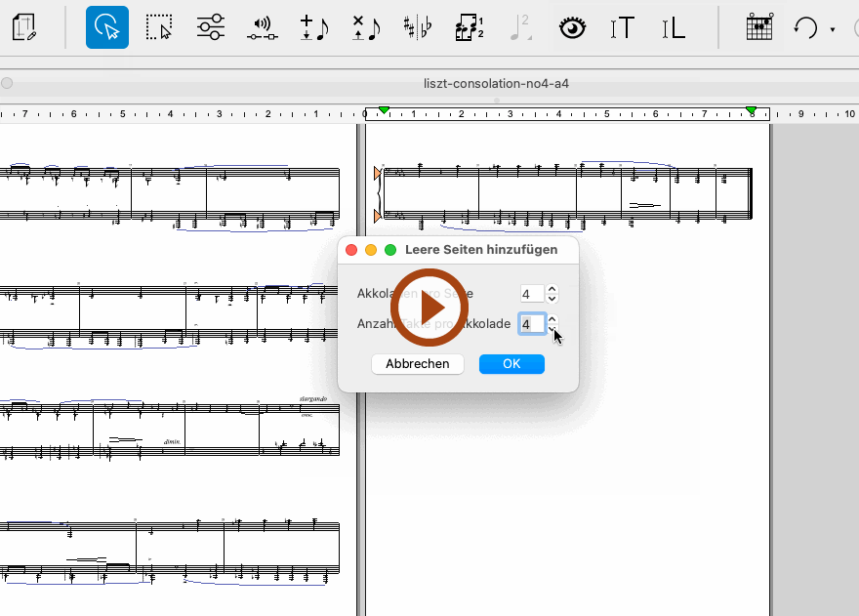This screenshot has width=859, height=616.
Task: Select the lyrics tool (IL icon)
Action: coord(673,27)
